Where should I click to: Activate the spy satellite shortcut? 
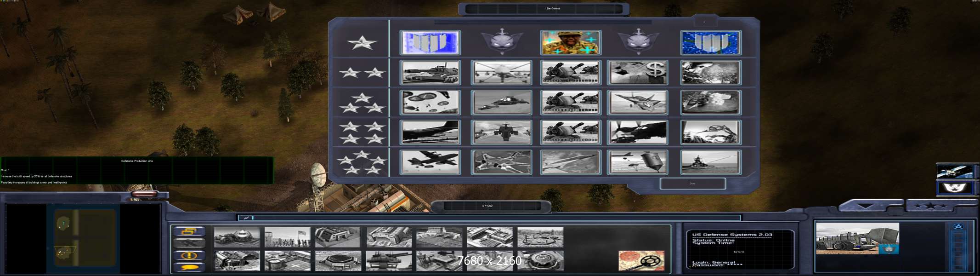(955, 172)
